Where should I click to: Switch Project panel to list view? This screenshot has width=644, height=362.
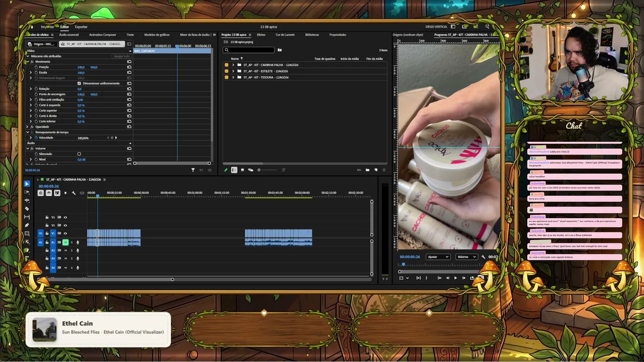234,170
